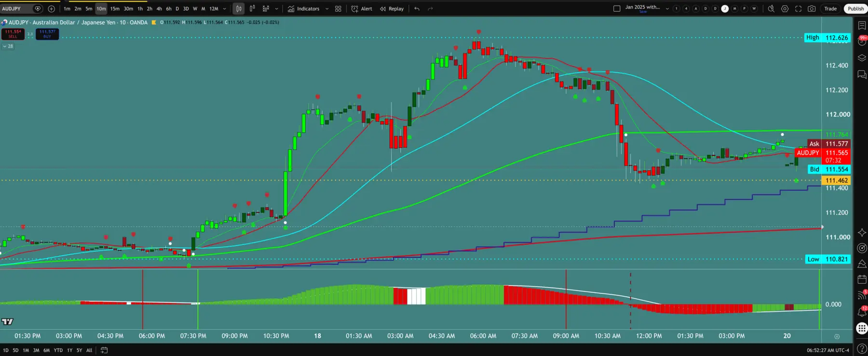Open the watchlist panel in right sidebar
The image size is (868, 356).
click(x=862, y=26)
